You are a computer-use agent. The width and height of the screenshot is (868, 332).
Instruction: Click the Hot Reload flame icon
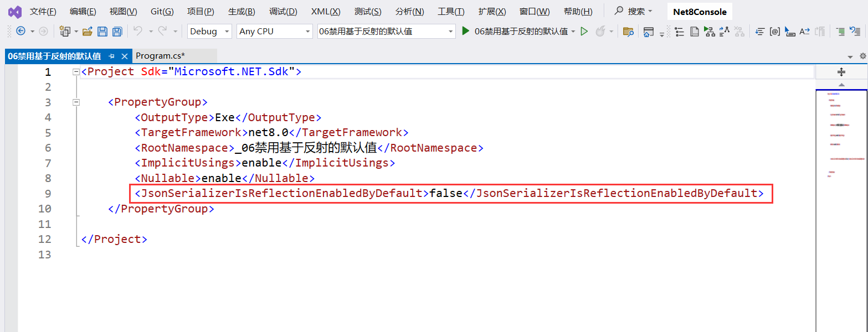click(x=600, y=32)
